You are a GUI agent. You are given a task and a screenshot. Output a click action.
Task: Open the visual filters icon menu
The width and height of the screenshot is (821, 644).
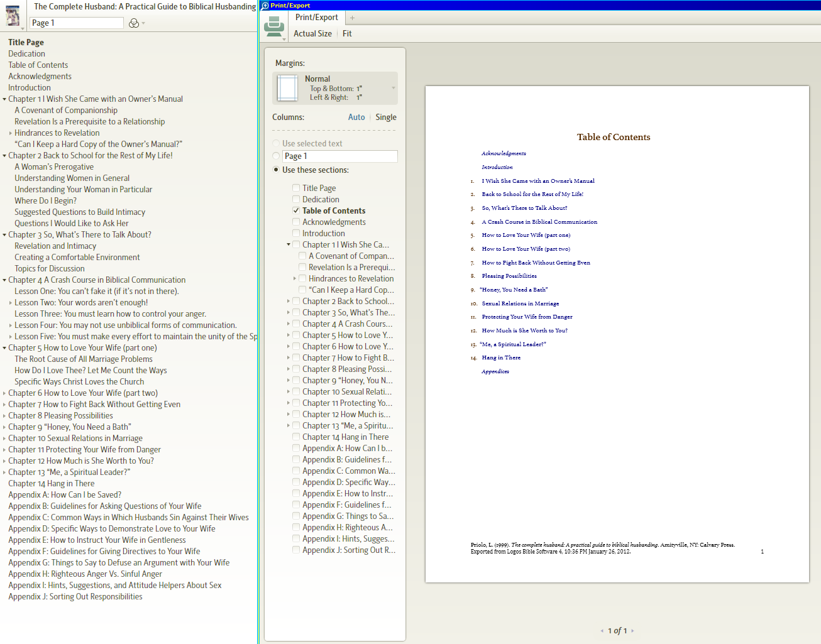134,23
